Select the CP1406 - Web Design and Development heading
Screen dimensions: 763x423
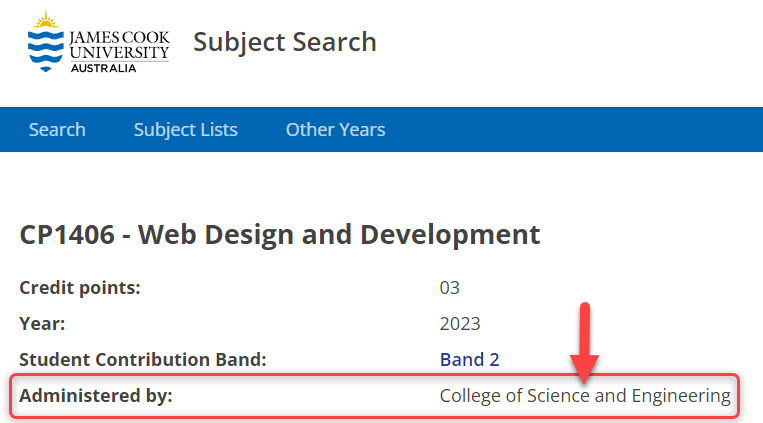[x=280, y=235]
